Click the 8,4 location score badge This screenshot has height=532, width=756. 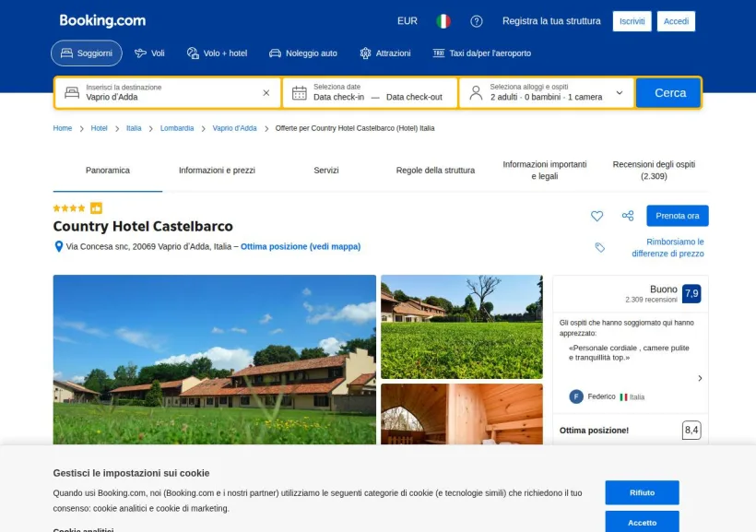pyautogui.click(x=691, y=431)
